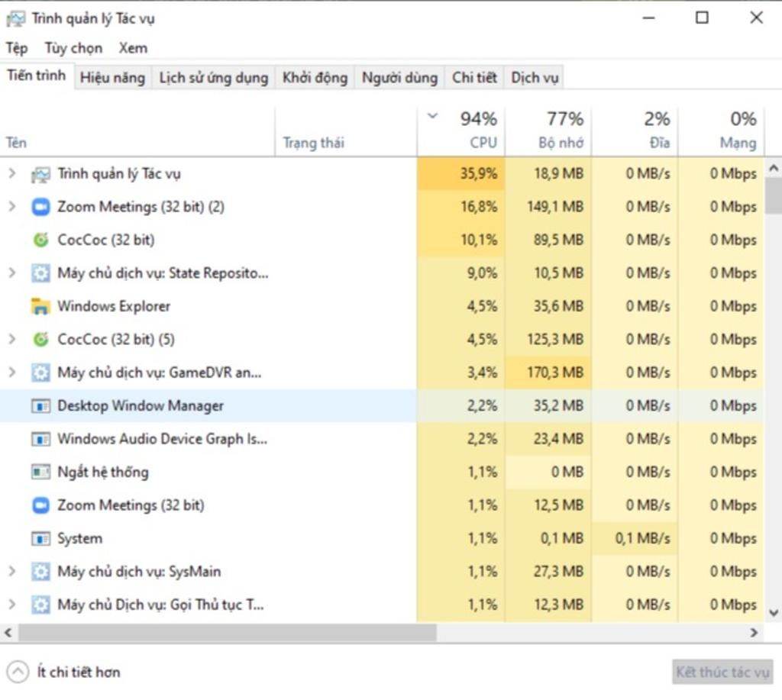This screenshot has height=700, width=782.
Task: Click the Trình quản lý Tác vụ process icon
Action: coord(40,174)
